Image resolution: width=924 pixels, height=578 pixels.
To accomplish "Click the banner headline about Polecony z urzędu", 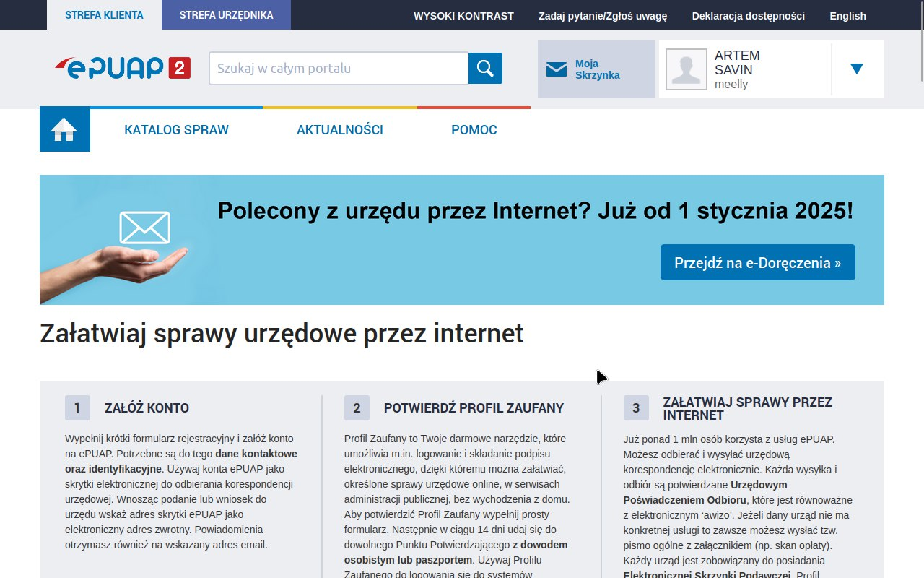I will pyautogui.click(x=536, y=211).
